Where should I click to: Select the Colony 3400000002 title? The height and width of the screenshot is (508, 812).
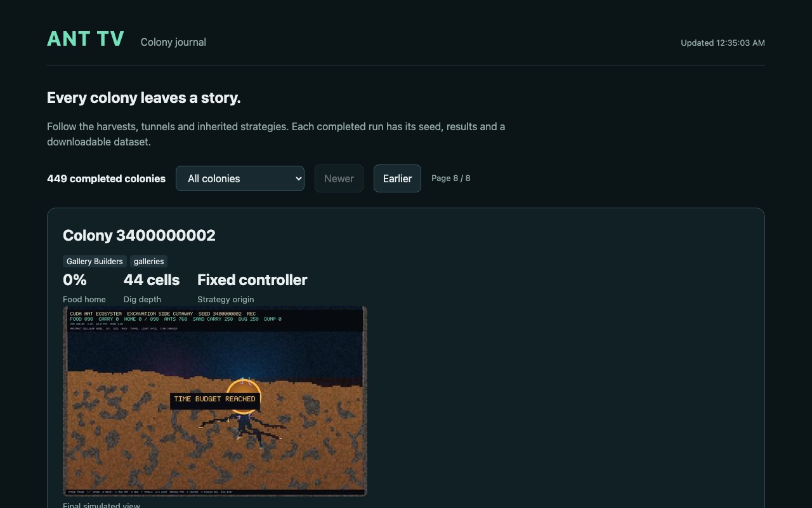[139, 235]
